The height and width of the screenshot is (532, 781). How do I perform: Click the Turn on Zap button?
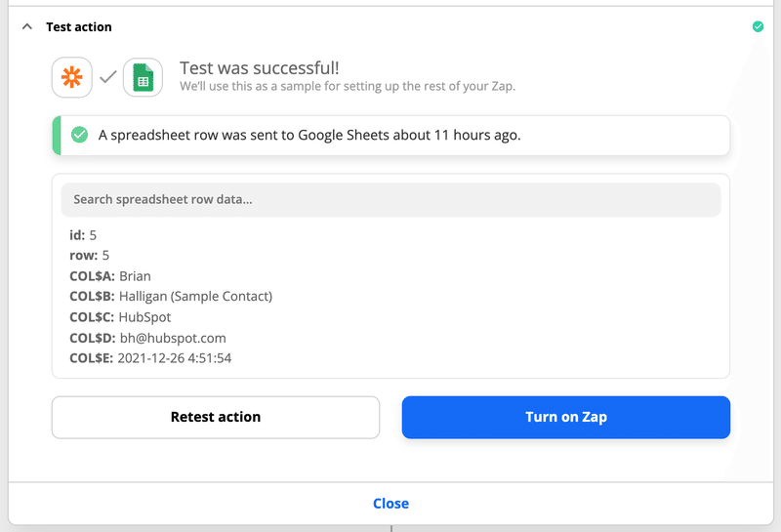[566, 417]
